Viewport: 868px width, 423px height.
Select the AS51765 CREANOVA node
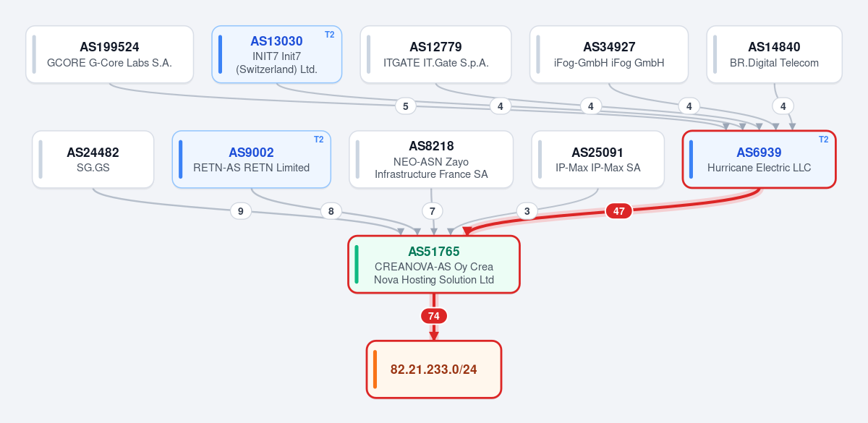pos(434,265)
